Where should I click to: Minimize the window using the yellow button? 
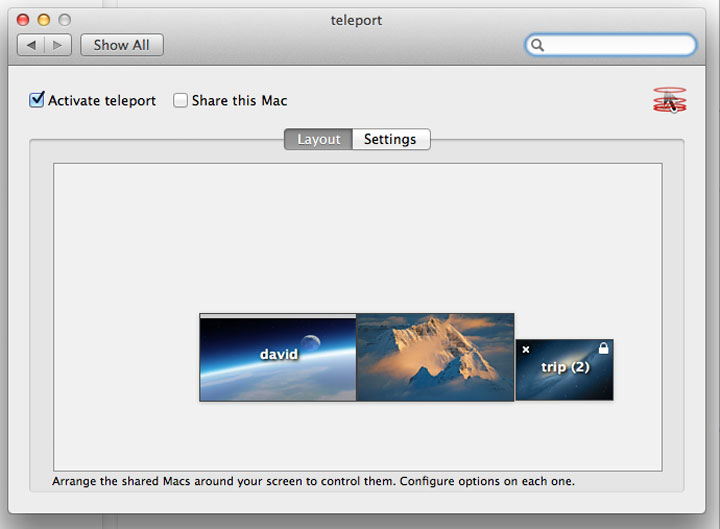click(x=44, y=20)
